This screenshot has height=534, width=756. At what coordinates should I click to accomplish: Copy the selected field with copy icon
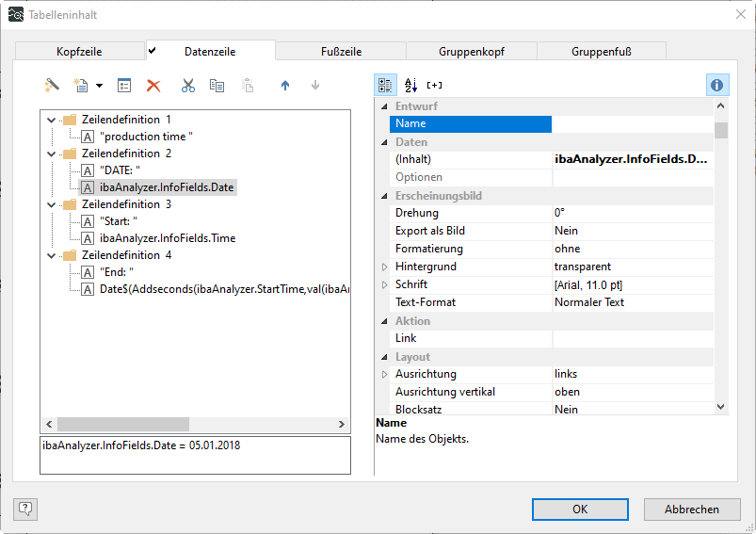coord(217,86)
